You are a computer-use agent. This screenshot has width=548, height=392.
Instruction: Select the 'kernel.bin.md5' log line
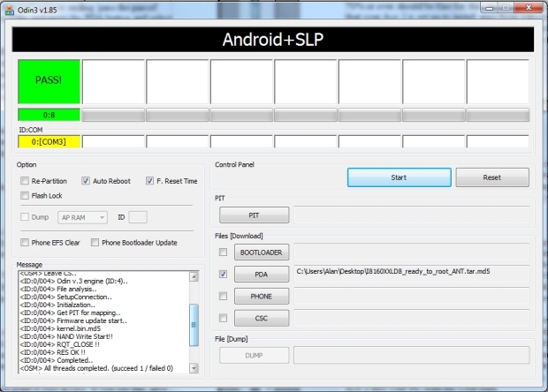pyautogui.click(x=60, y=328)
